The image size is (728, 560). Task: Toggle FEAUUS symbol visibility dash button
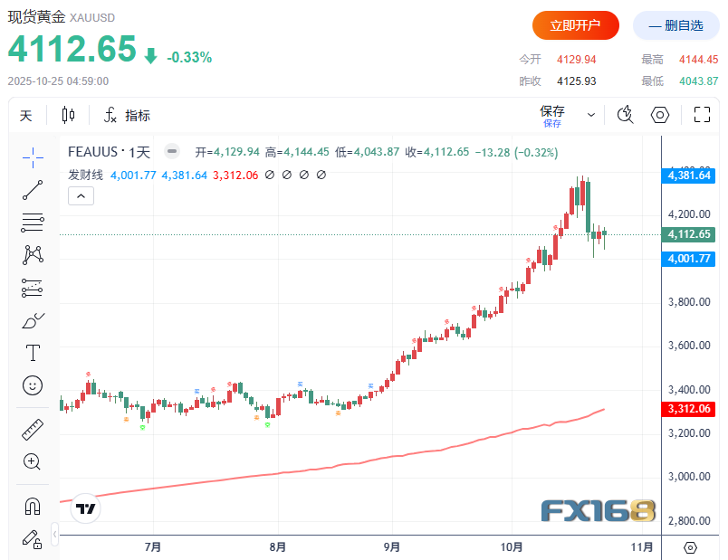pos(172,152)
